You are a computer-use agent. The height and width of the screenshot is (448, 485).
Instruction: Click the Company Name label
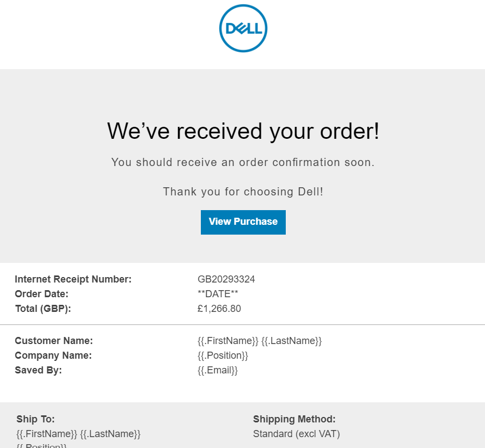[x=53, y=355]
